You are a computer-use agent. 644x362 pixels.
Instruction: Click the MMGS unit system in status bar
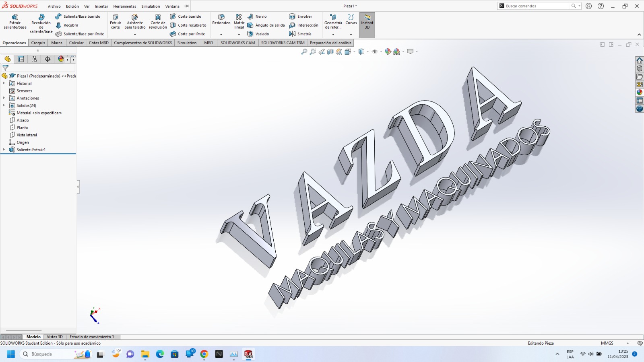pos(607,343)
